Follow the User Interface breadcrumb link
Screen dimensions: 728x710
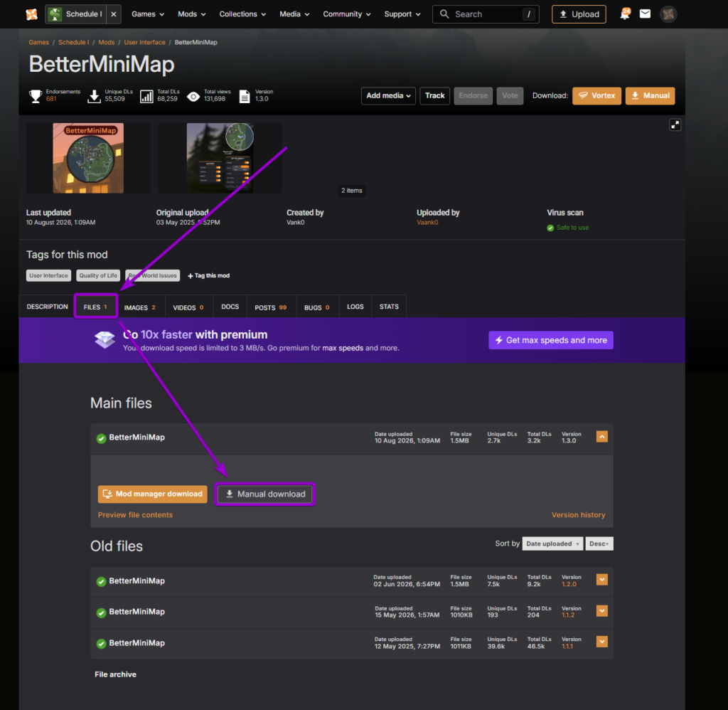click(144, 42)
